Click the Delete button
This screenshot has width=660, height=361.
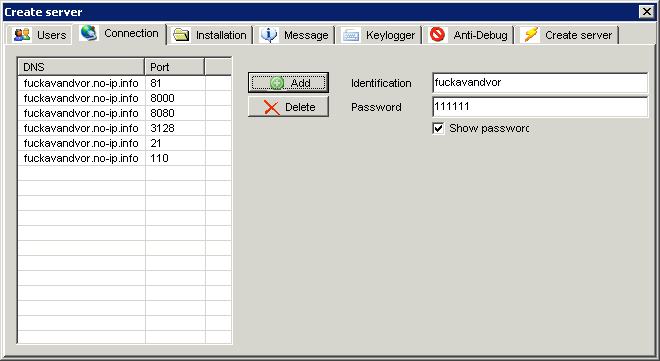pyautogui.click(x=288, y=107)
